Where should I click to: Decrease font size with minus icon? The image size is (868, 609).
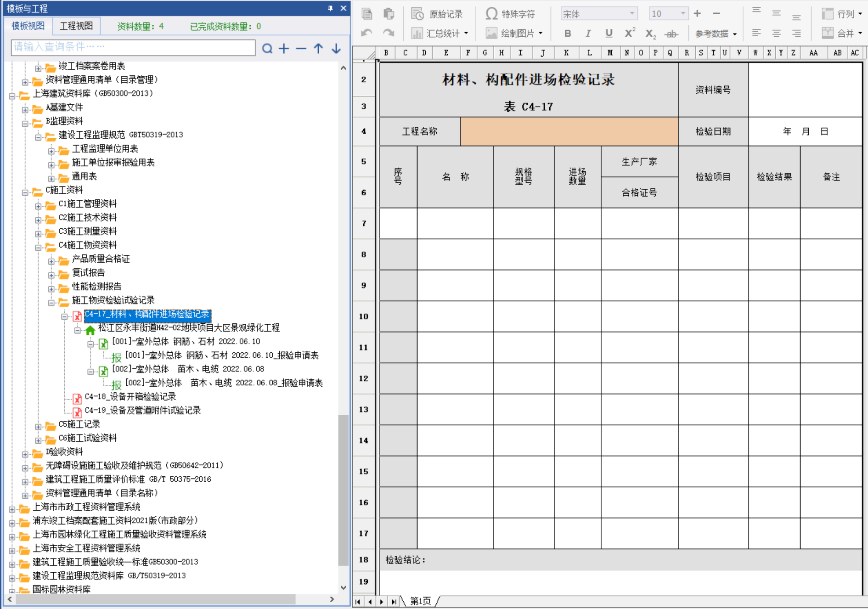[716, 14]
